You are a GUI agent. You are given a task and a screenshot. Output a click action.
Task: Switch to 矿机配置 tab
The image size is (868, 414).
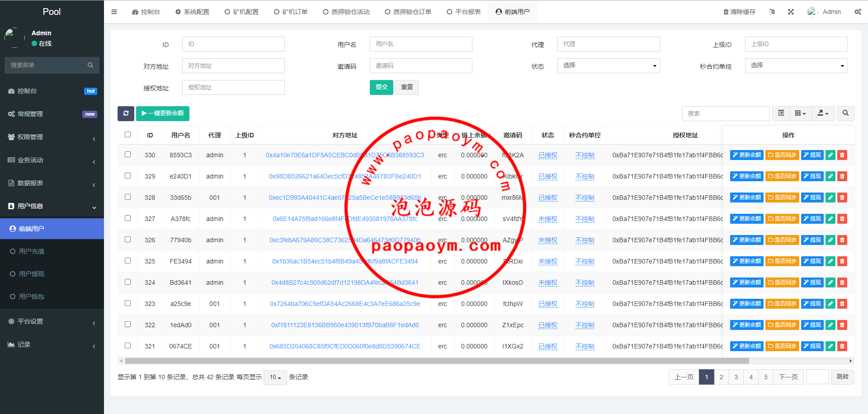point(241,12)
